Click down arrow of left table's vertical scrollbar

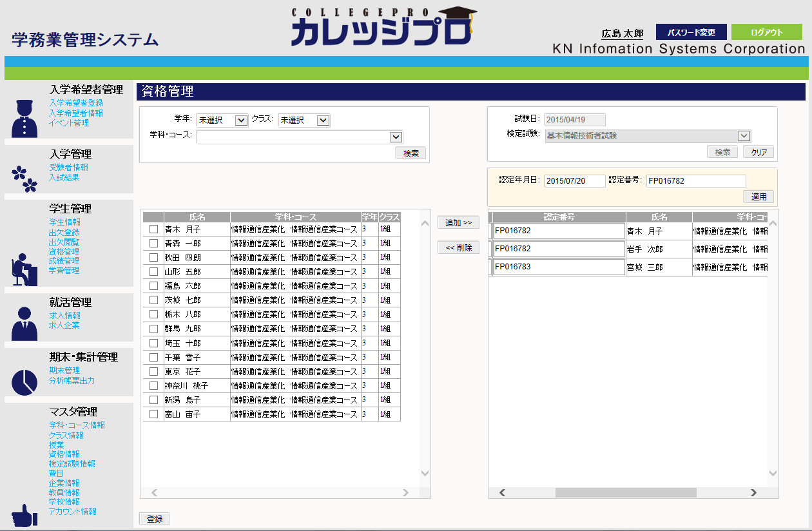pyautogui.click(x=425, y=473)
